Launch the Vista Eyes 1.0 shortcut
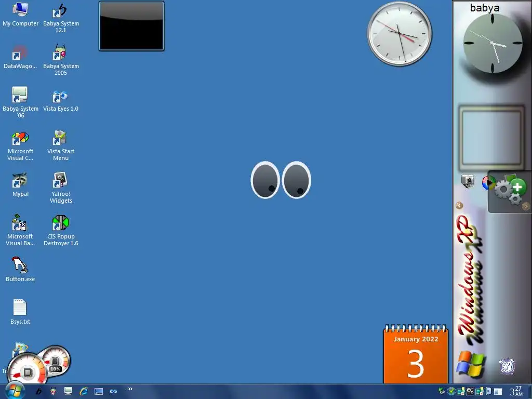Viewport: 532px width, 399px height. [61, 100]
